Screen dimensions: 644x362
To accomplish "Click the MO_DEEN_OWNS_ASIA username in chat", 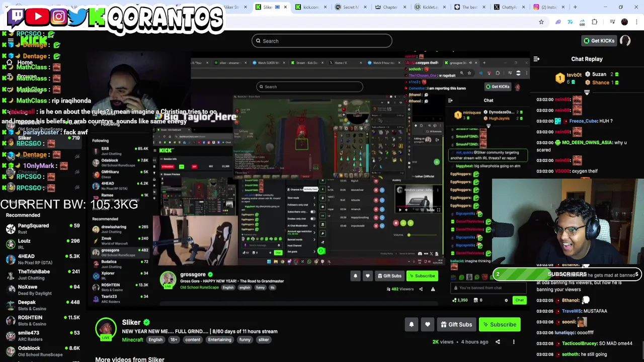I will (x=587, y=143).
